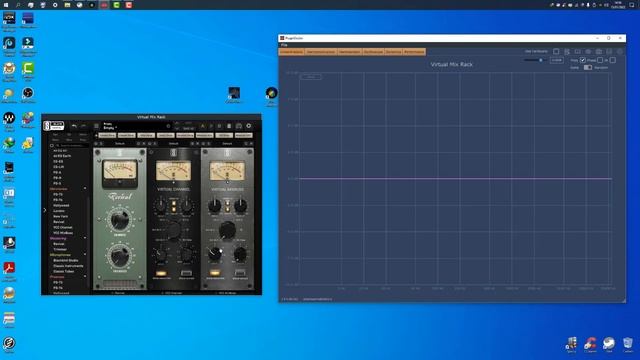
Task: Flip the Delta / Random switch
Action: pos(587,67)
